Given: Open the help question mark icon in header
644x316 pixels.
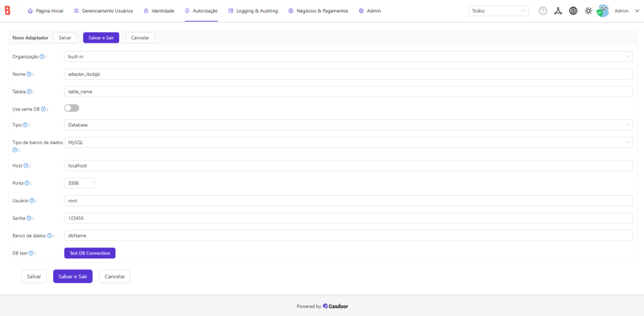Looking at the screenshot, I should coord(543,11).
